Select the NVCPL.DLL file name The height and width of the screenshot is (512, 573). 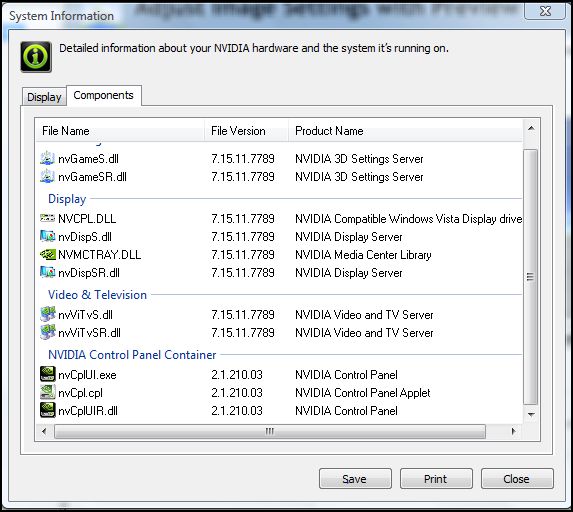pos(87,219)
